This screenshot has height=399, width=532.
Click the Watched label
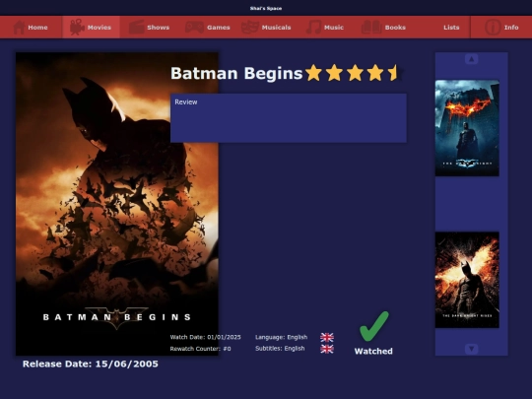(x=373, y=351)
